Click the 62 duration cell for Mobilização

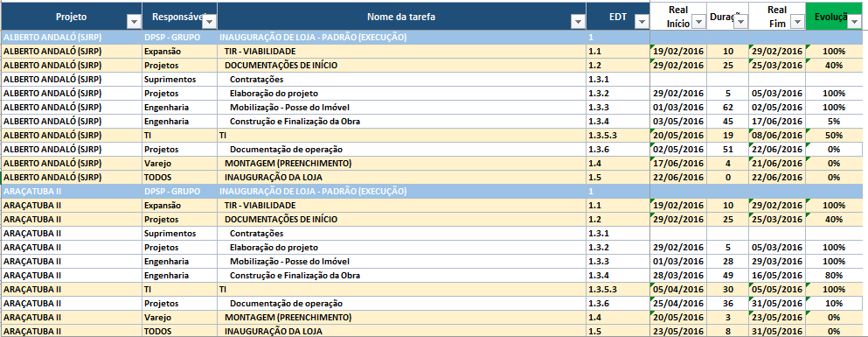pos(728,108)
